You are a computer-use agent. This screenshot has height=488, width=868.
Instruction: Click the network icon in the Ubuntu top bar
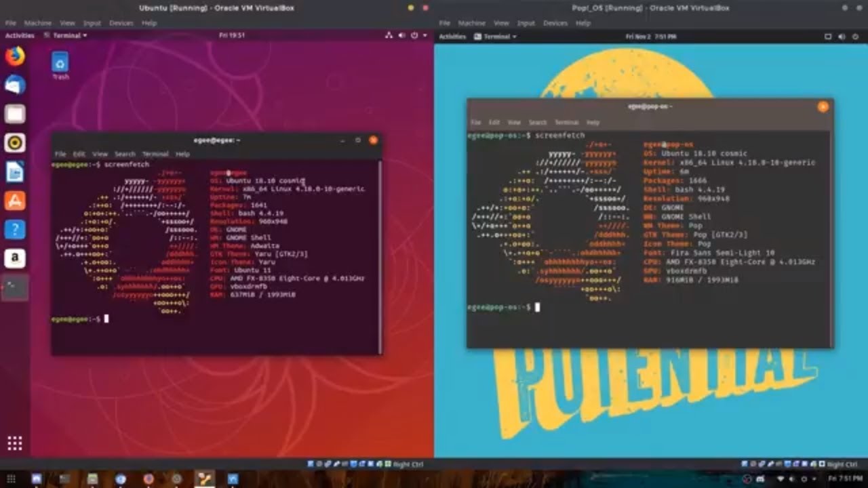(390, 35)
